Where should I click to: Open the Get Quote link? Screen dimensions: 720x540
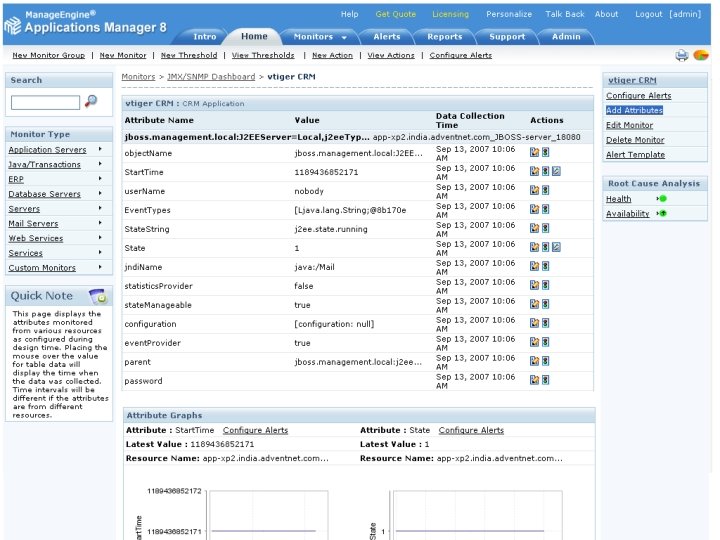(x=395, y=14)
